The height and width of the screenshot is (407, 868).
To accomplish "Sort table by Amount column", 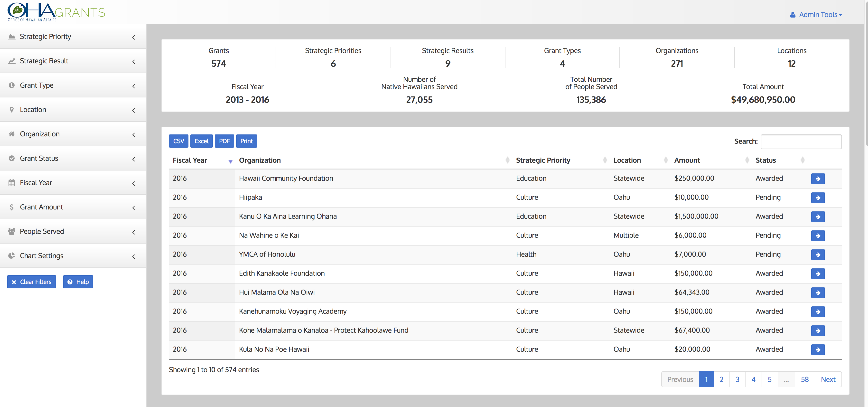I will [x=687, y=161].
